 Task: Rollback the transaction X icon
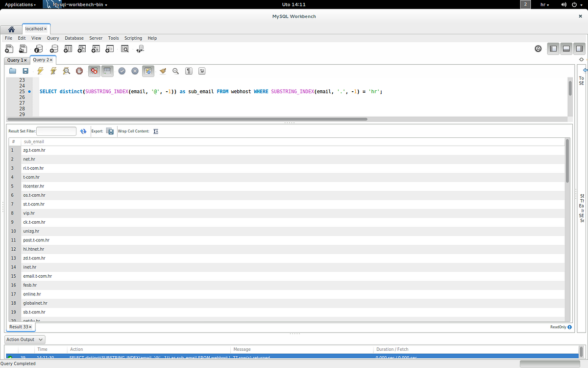135,71
